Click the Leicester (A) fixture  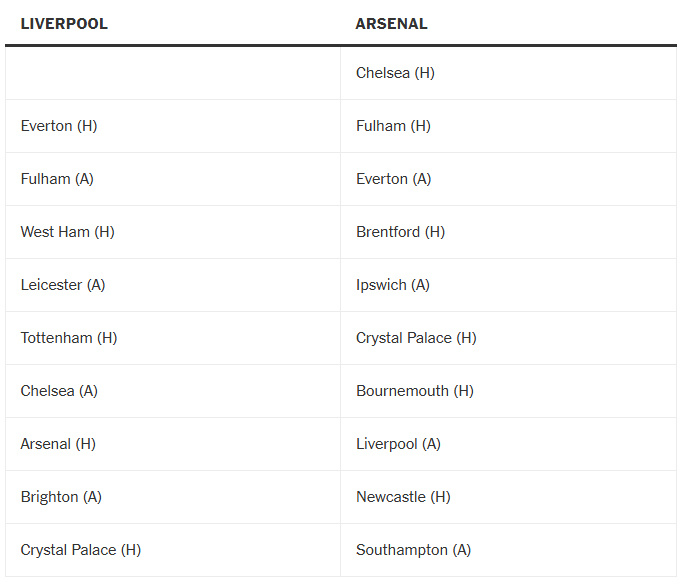[63, 285]
